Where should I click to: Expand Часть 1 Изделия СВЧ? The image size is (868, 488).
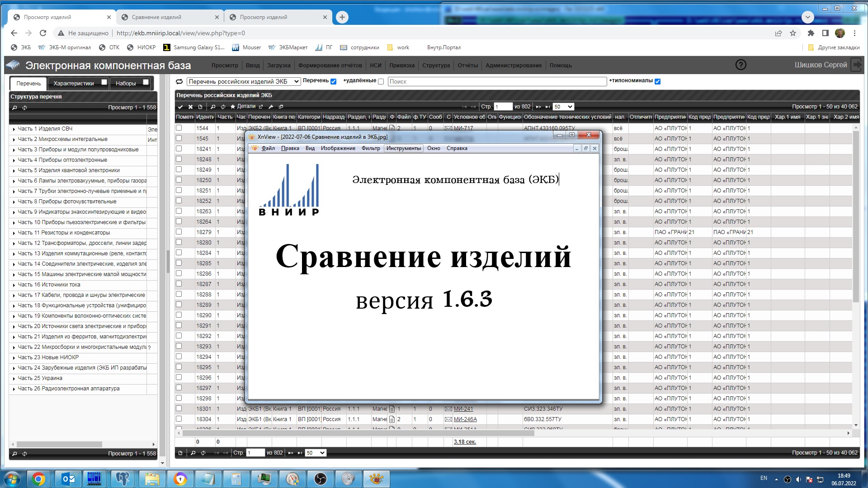coord(14,129)
